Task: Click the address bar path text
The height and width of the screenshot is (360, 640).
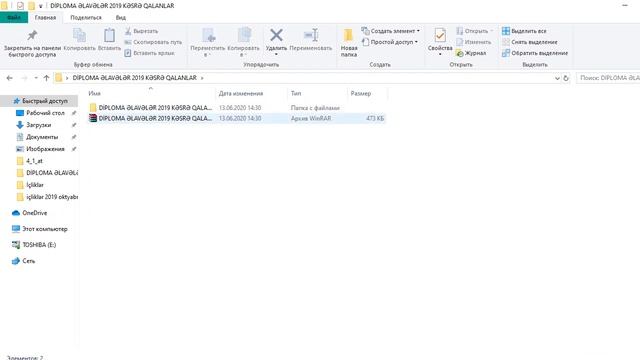Action: click(x=134, y=78)
